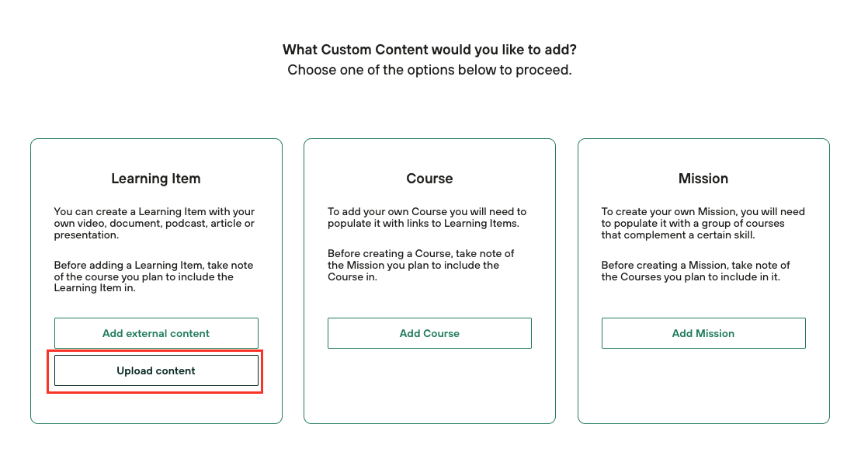The width and height of the screenshot is (868, 452).
Task: Click the Add Course button
Action: tap(429, 333)
